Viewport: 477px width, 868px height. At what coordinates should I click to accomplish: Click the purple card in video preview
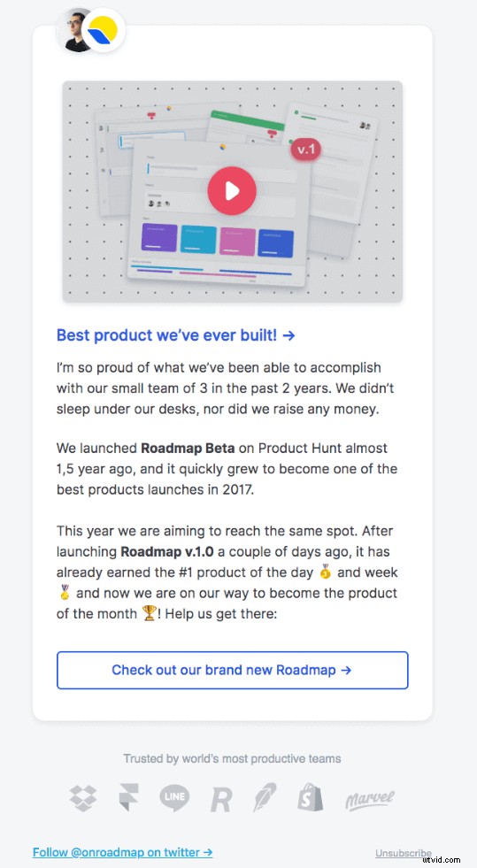pos(159,238)
